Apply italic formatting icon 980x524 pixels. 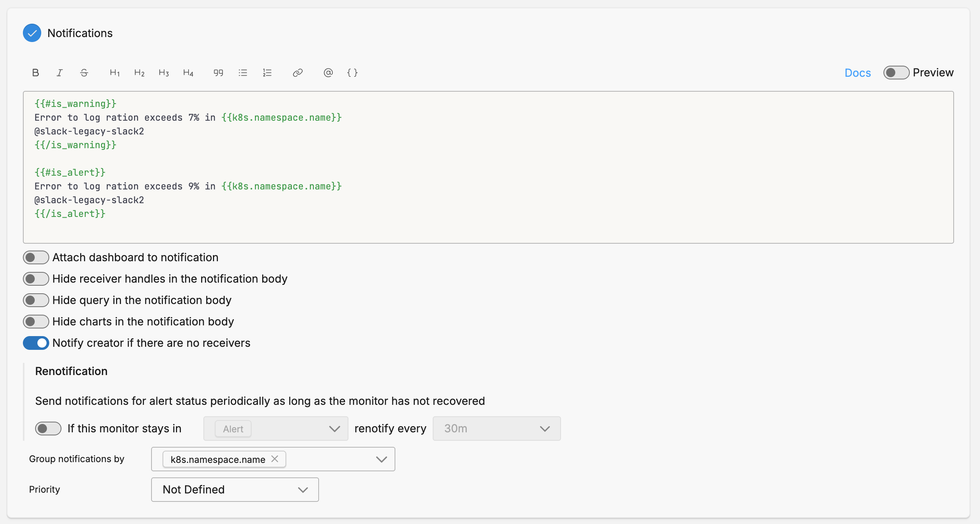[60, 73]
